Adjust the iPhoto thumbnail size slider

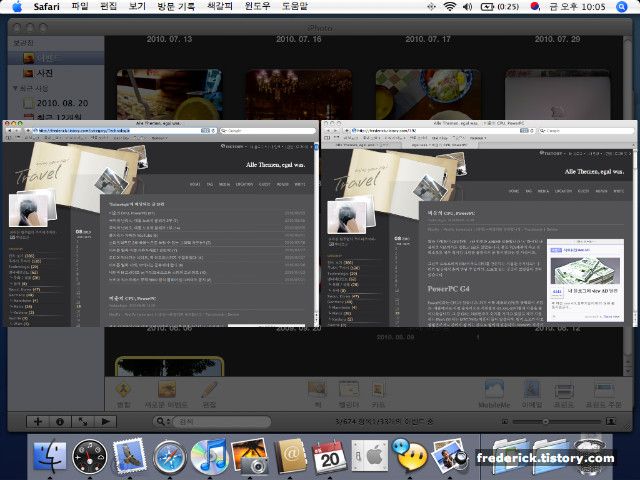point(545,421)
